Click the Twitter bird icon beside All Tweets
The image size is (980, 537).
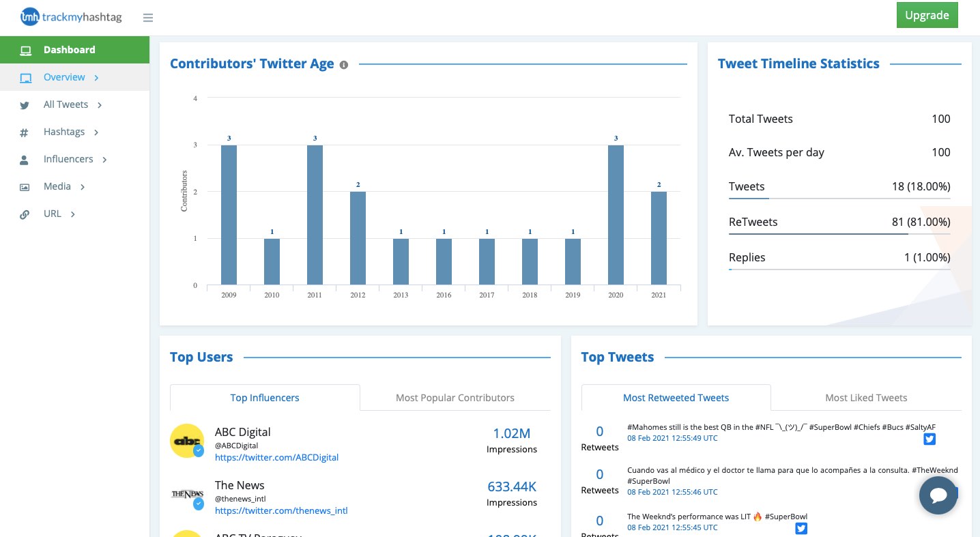coord(25,105)
